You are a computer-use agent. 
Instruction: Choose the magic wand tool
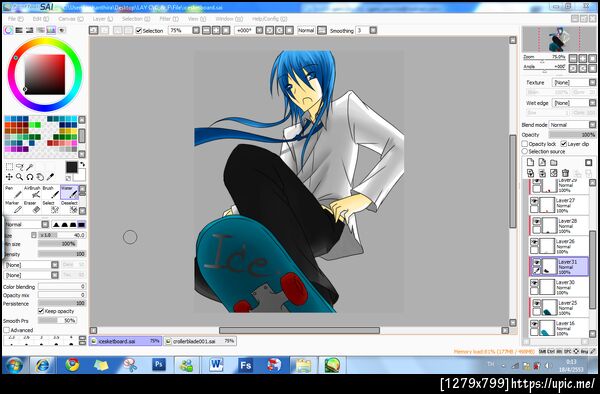tap(30, 166)
